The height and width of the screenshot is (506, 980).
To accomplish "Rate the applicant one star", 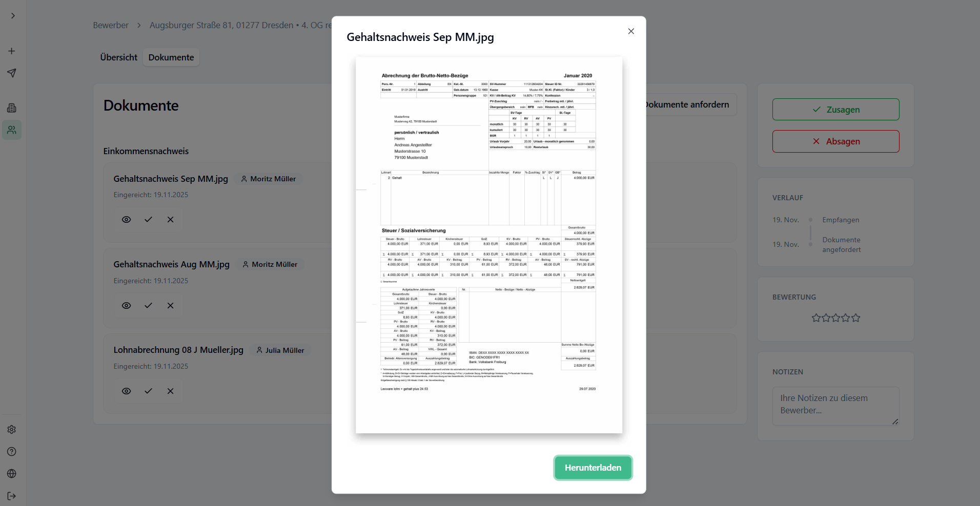I will (x=816, y=318).
